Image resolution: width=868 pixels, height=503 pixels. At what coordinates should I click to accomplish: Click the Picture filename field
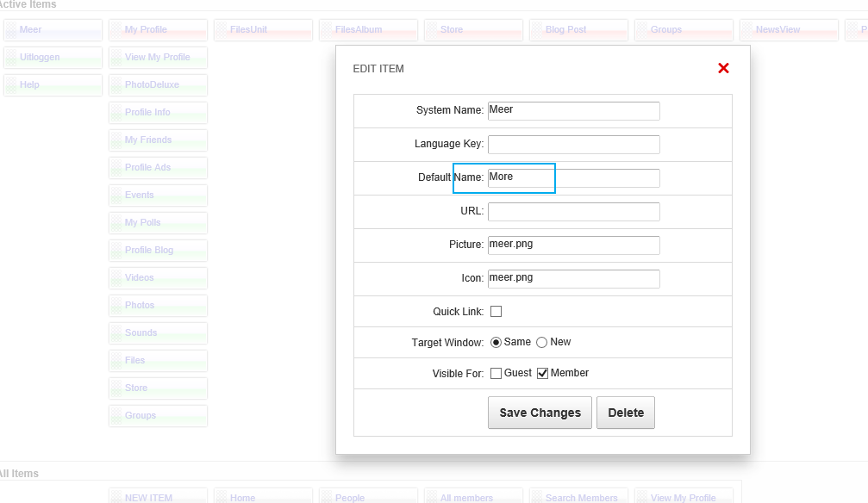(573, 245)
